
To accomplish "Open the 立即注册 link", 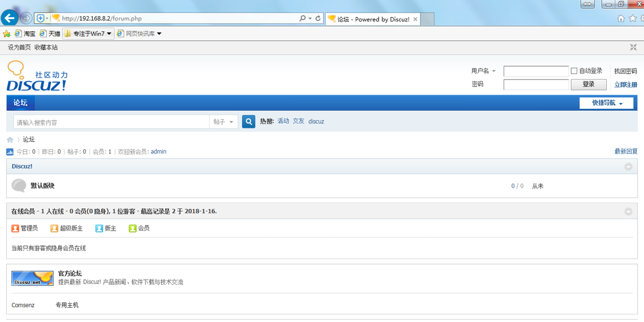I will click(625, 85).
